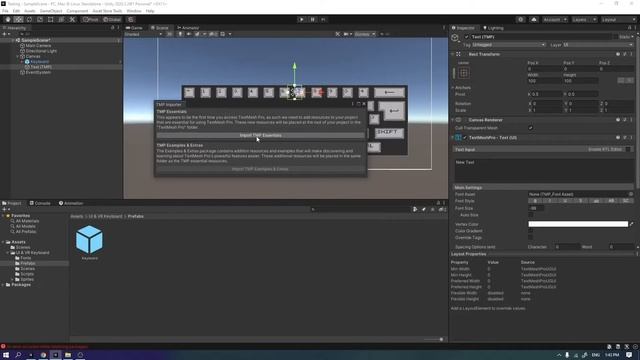The height and width of the screenshot is (360, 640).
Task: Click Import TMP Examples & Extras button
Action: pyautogui.click(x=260, y=169)
